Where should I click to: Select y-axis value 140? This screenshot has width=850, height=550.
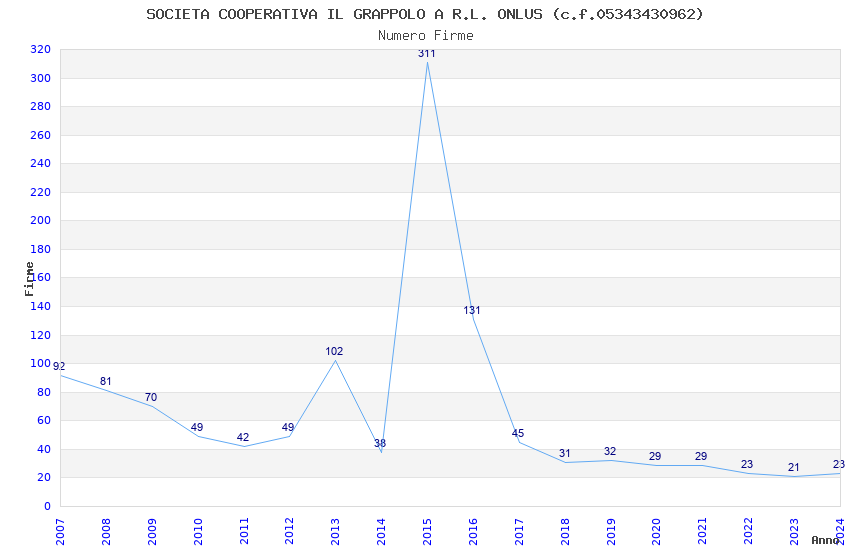(41, 306)
